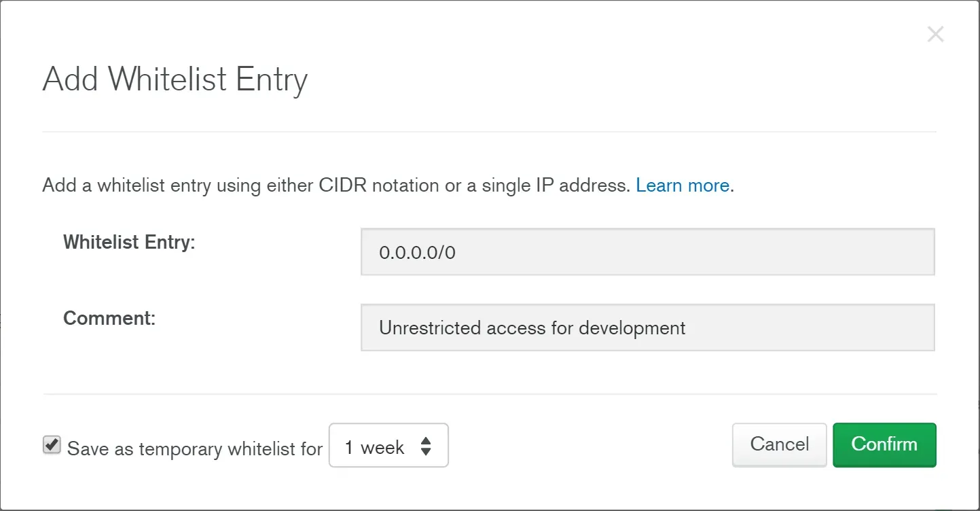Image resolution: width=980 pixels, height=511 pixels.
Task: Confirm the whitelist entry
Action: coord(884,445)
